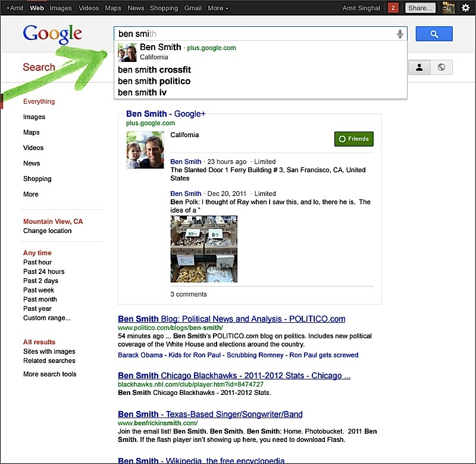Select News in the left sidebar
The height and width of the screenshot is (464, 476).
(32, 163)
